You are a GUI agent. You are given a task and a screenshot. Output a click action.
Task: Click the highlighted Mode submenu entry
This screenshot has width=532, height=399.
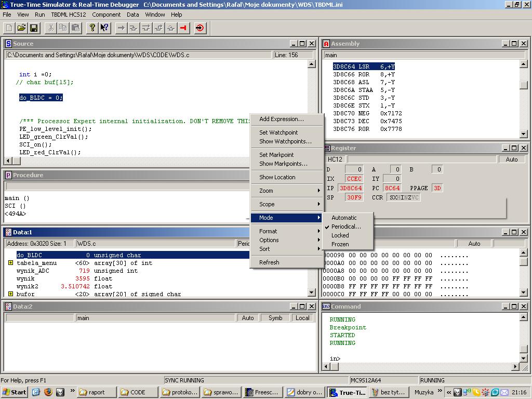tap(287, 218)
